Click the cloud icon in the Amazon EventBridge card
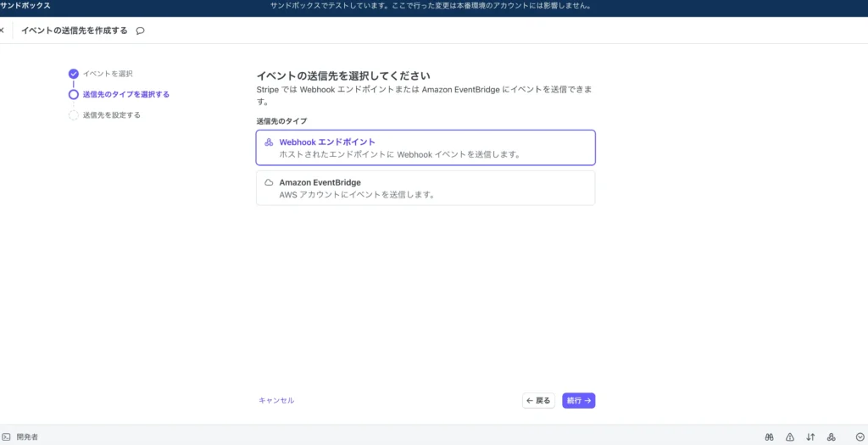Viewport: 868px width, 445px height. coord(269,182)
